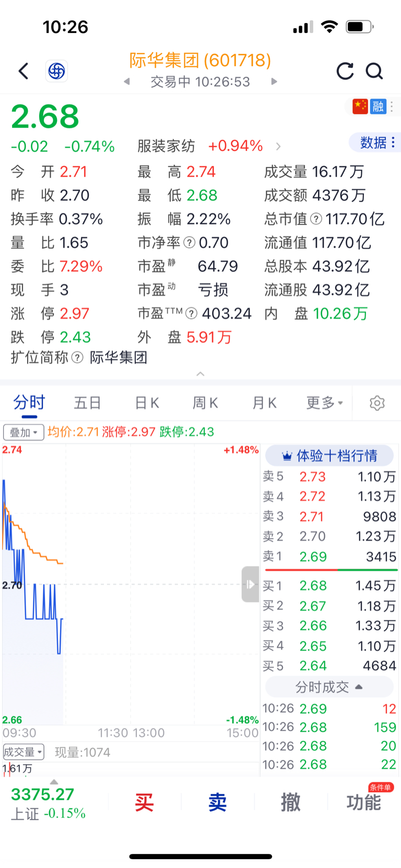Select the 买4 2.65 order row

[329, 646]
